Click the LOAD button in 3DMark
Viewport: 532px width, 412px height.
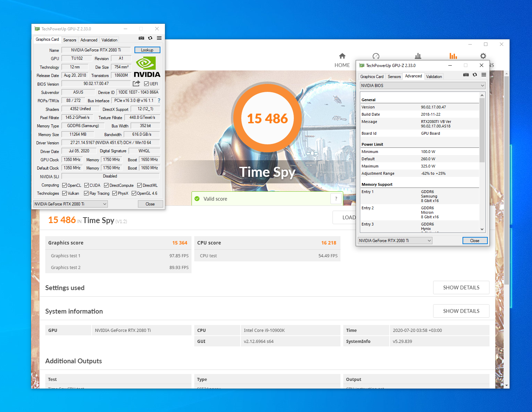[x=344, y=218]
